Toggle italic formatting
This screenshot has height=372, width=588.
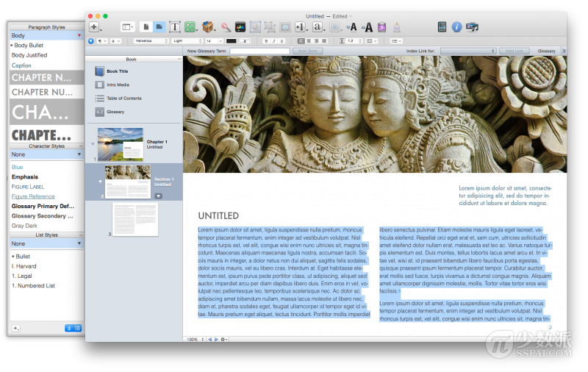coord(274,41)
